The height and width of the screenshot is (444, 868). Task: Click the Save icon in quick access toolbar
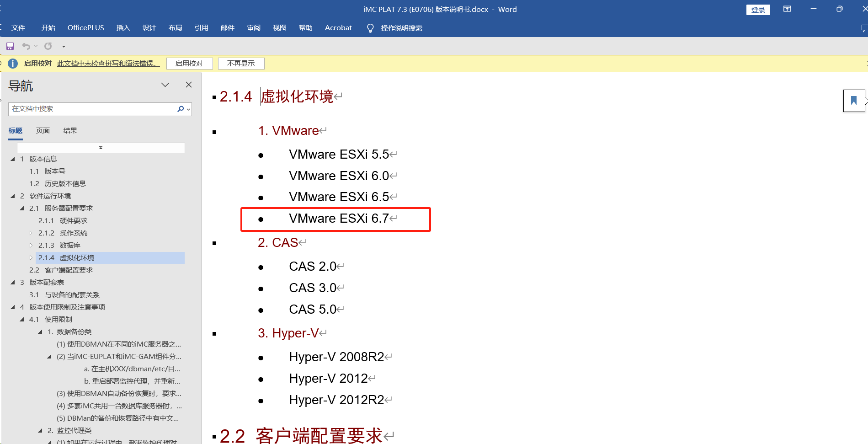point(10,46)
